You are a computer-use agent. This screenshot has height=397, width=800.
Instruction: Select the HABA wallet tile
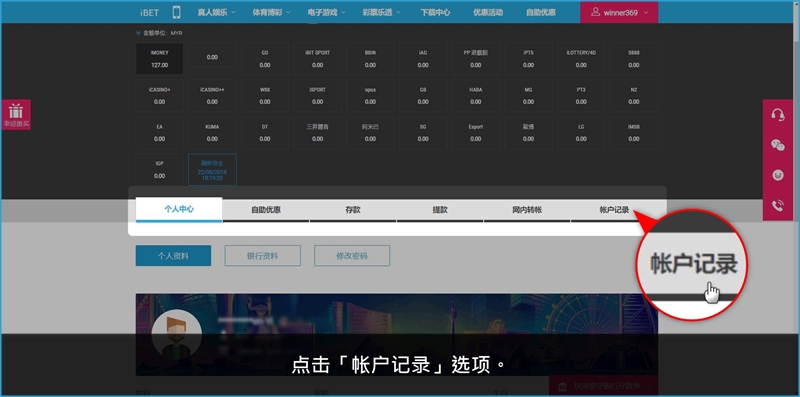[476, 95]
